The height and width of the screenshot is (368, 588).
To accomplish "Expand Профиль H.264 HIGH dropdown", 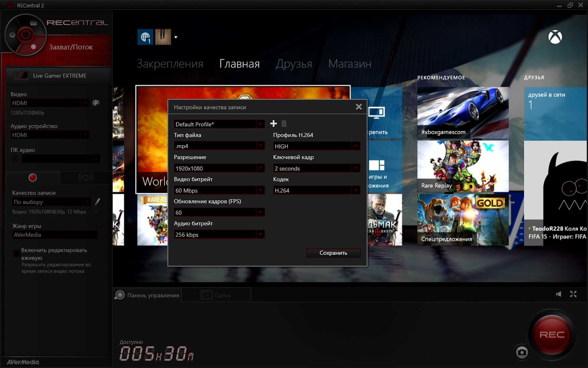I will click(x=356, y=146).
